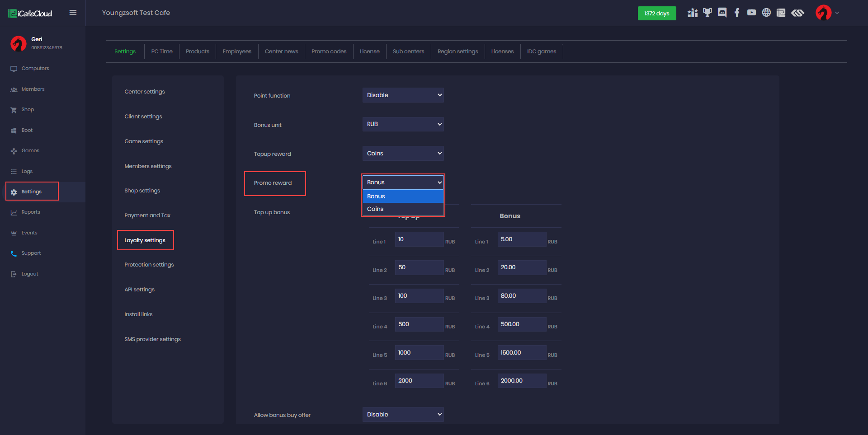The width and height of the screenshot is (868, 435).
Task: Click the trophy icon in top bar
Action: pos(708,13)
